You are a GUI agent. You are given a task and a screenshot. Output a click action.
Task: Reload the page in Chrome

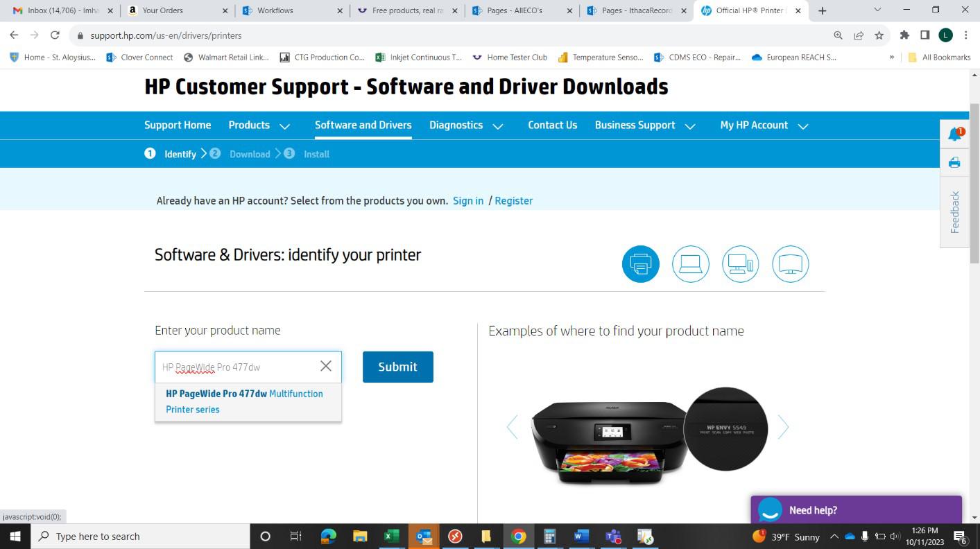(x=55, y=35)
